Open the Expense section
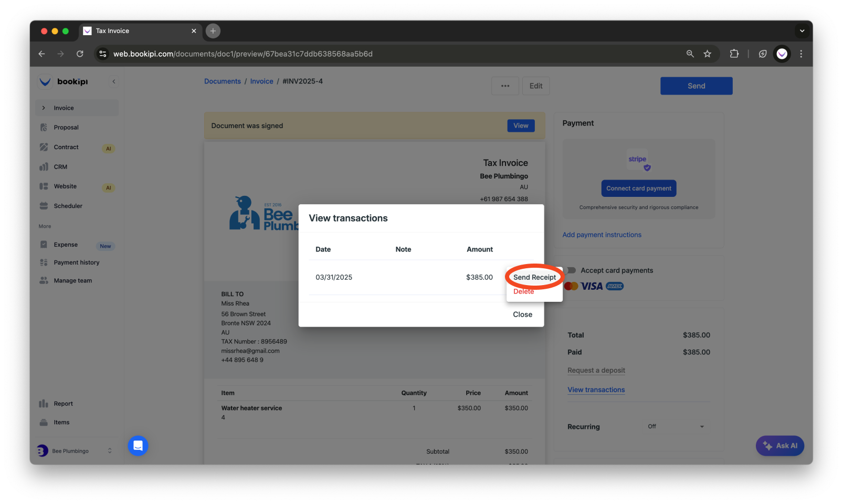This screenshot has height=504, width=843. pyautogui.click(x=66, y=244)
